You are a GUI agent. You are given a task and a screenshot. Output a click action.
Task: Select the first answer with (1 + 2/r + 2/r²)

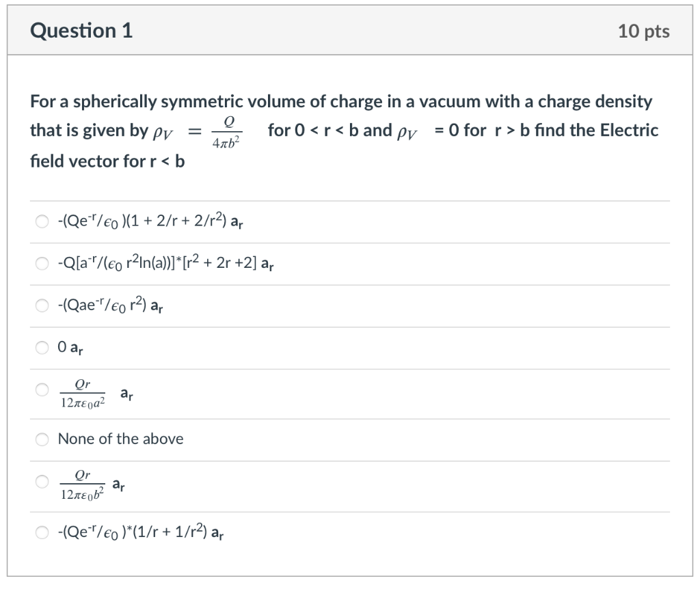click(x=42, y=221)
